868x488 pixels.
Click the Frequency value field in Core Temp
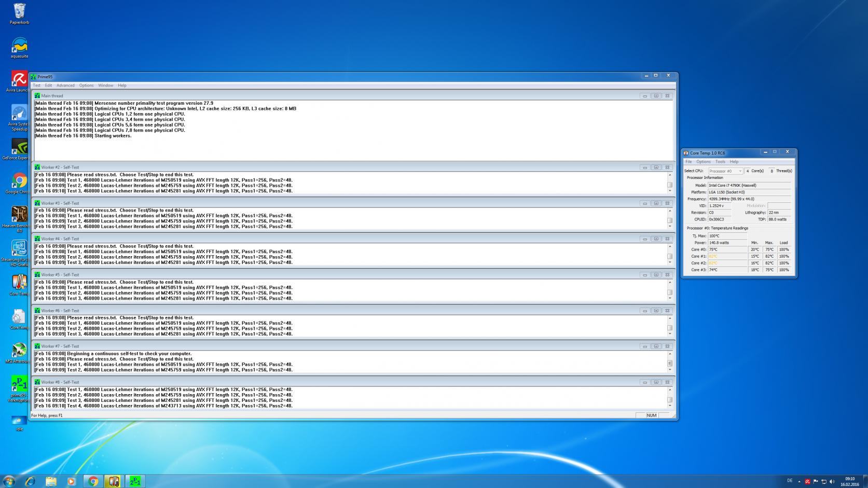pyautogui.click(x=750, y=199)
